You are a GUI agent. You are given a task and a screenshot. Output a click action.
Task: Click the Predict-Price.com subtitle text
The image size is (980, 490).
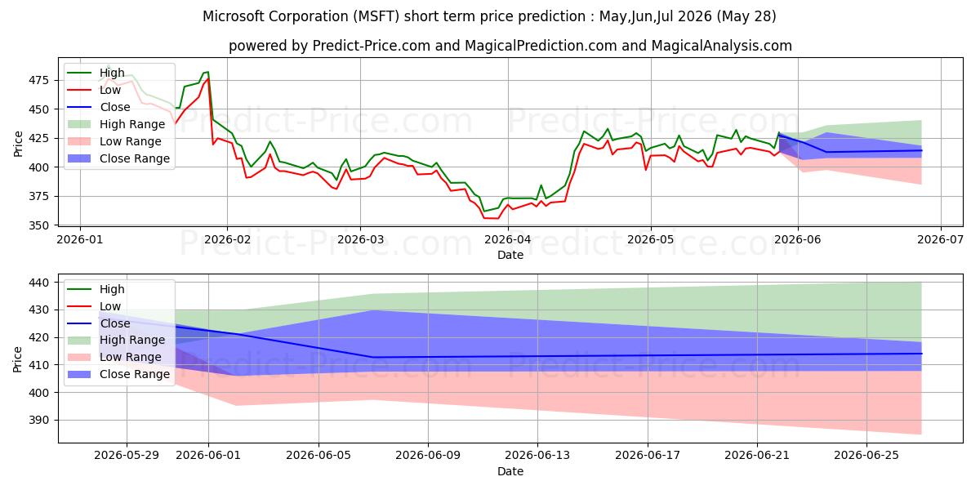(510, 46)
